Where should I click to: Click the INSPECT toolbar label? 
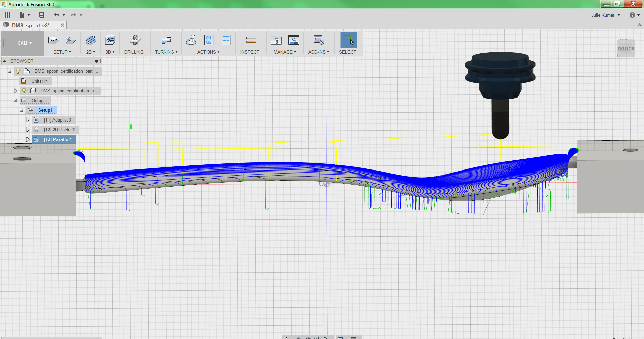coord(250,52)
